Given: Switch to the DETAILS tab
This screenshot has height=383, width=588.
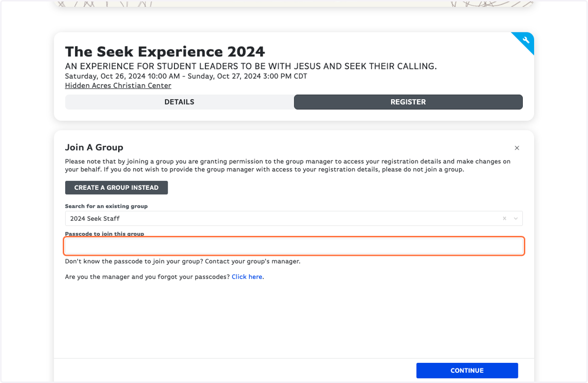Looking at the screenshot, I should [179, 102].
